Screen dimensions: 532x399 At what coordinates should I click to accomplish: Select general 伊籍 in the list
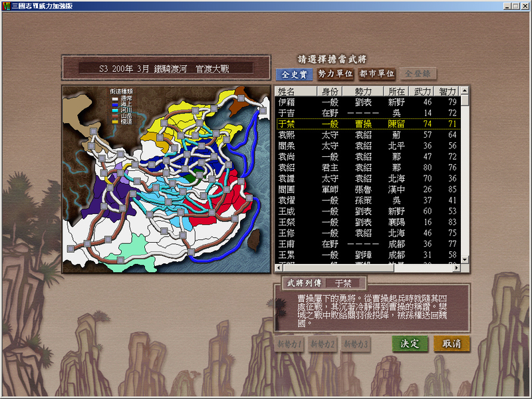click(x=368, y=102)
